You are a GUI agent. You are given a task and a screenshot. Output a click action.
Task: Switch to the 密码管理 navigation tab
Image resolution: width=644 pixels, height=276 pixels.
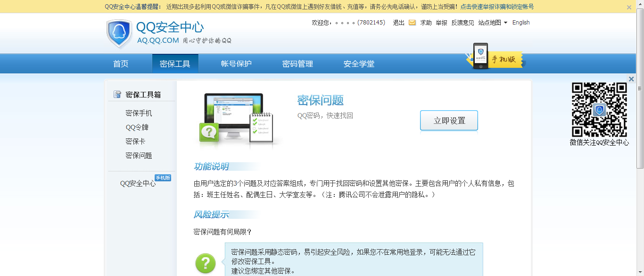click(x=297, y=64)
